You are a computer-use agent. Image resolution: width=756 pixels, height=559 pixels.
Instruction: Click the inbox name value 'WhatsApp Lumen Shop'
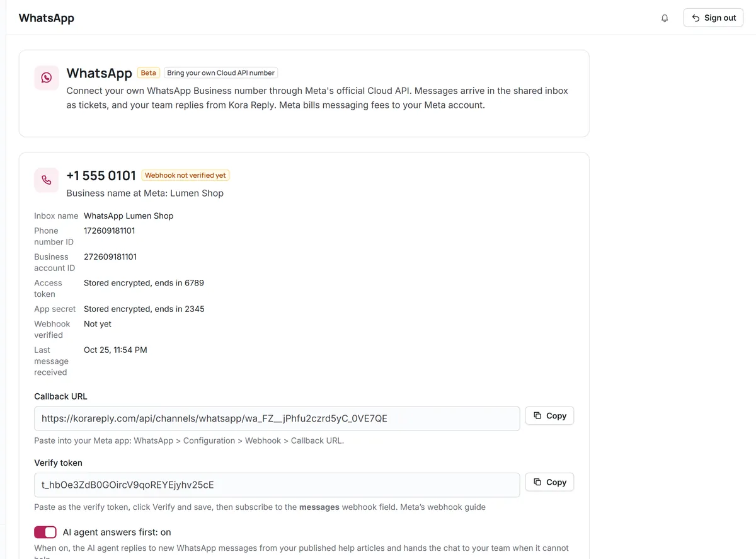(x=129, y=216)
